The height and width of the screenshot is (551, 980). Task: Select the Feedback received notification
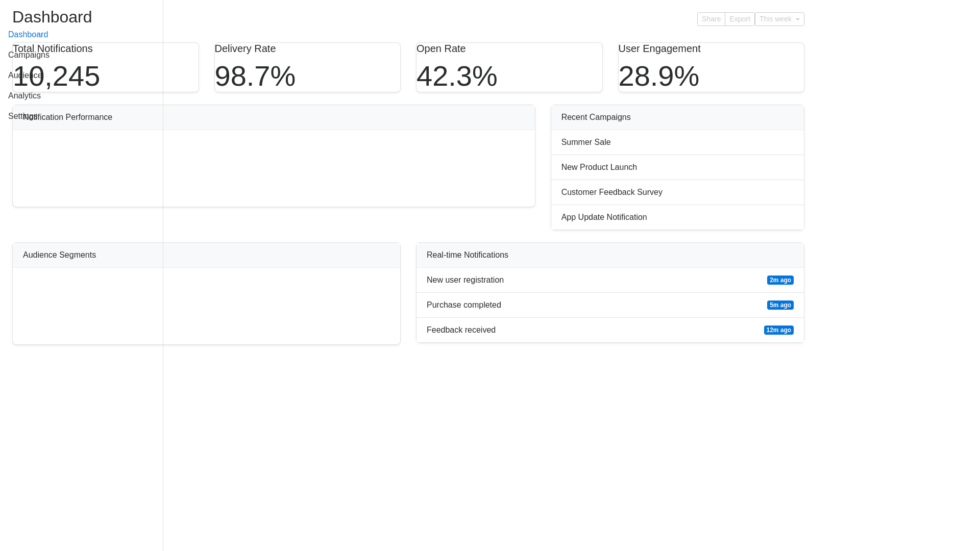click(x=461, y=330)
